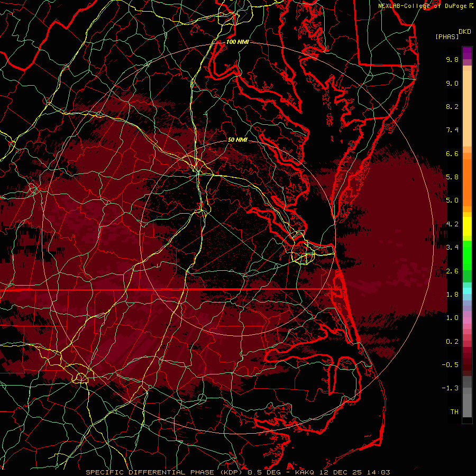Click the DKD label above the color scale
Viewport: 476px width, 476px height.
click(x=465, y=32)
